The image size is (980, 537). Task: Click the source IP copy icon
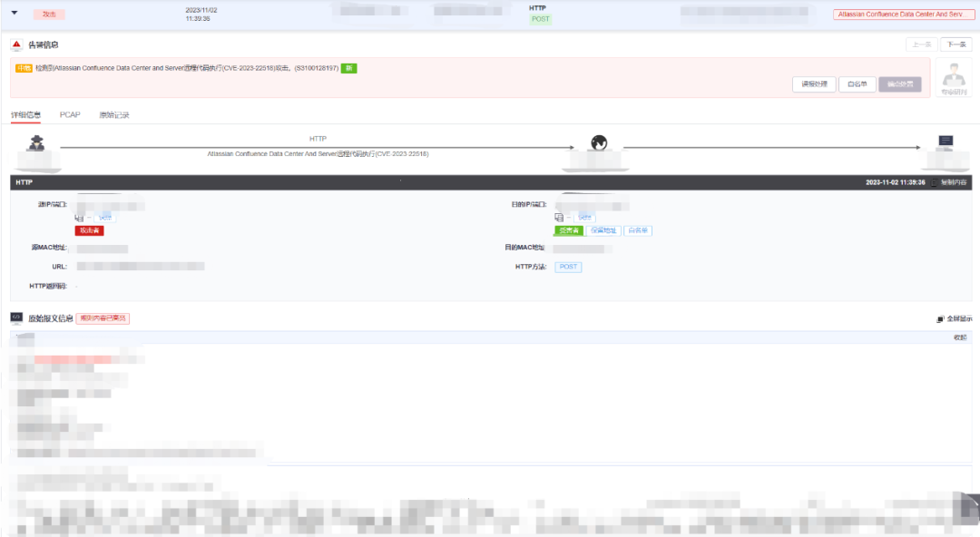pyautogui.click(x=79, y=218)
